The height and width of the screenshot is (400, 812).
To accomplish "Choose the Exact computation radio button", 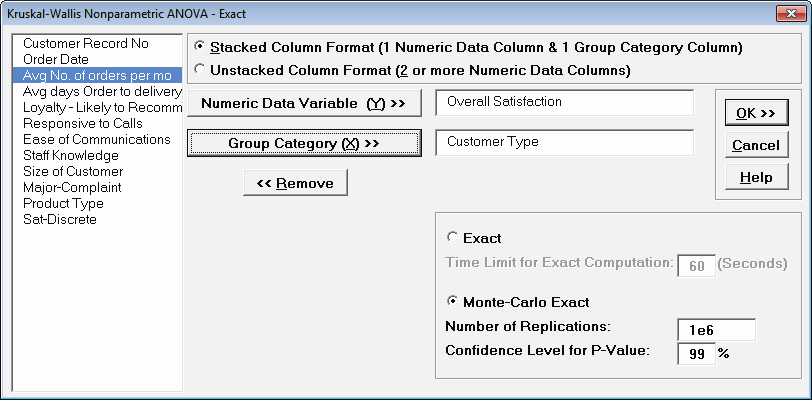I will 453,238.
